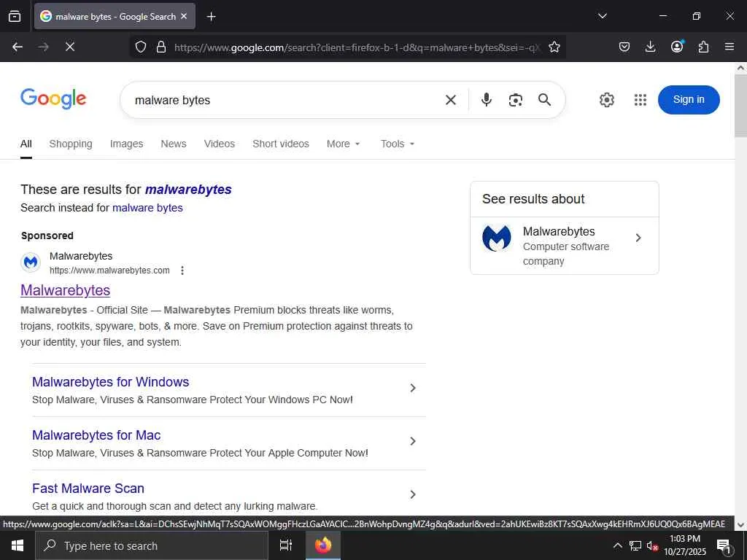Screen dimensions: 747x560
Task: Click in the Google search box
Action: coord(286,100)
